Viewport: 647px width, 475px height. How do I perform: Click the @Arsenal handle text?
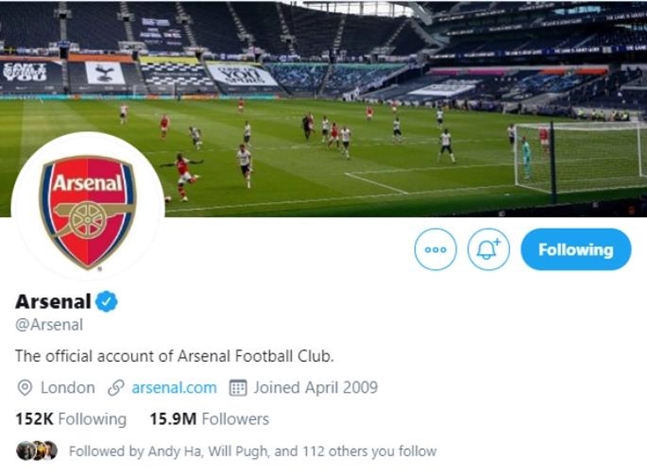click(x=49, y=324)
